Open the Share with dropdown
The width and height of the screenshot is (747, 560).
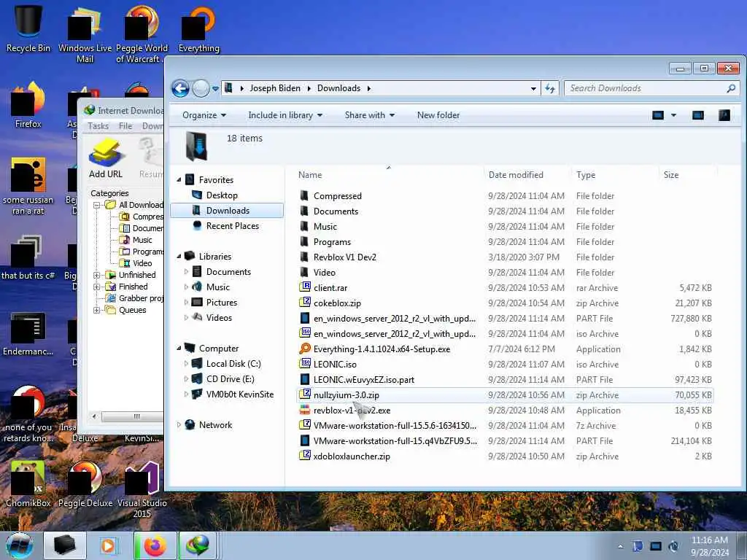click(x=370, y=115)
